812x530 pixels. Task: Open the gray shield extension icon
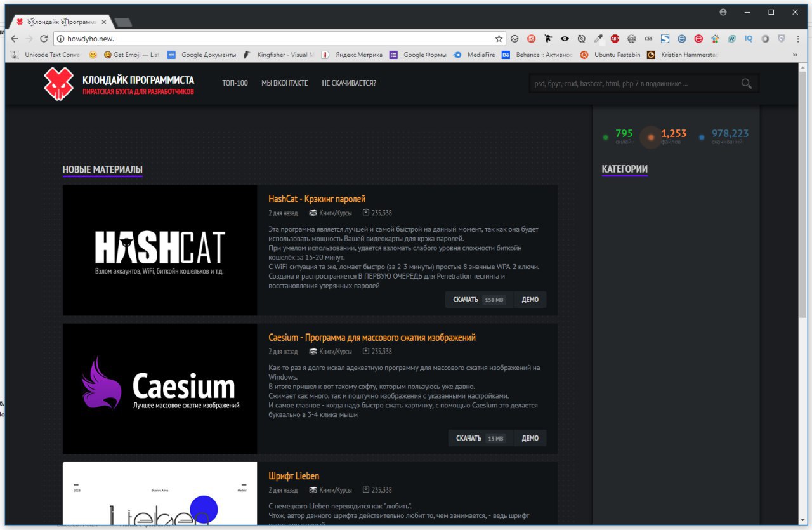(x=782, y=39)
